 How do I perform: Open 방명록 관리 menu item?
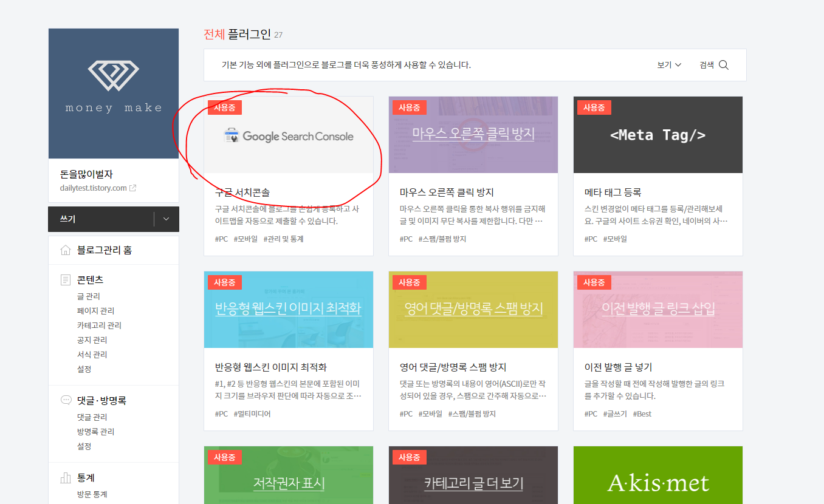pyautogui.click(x=95, y=432)
